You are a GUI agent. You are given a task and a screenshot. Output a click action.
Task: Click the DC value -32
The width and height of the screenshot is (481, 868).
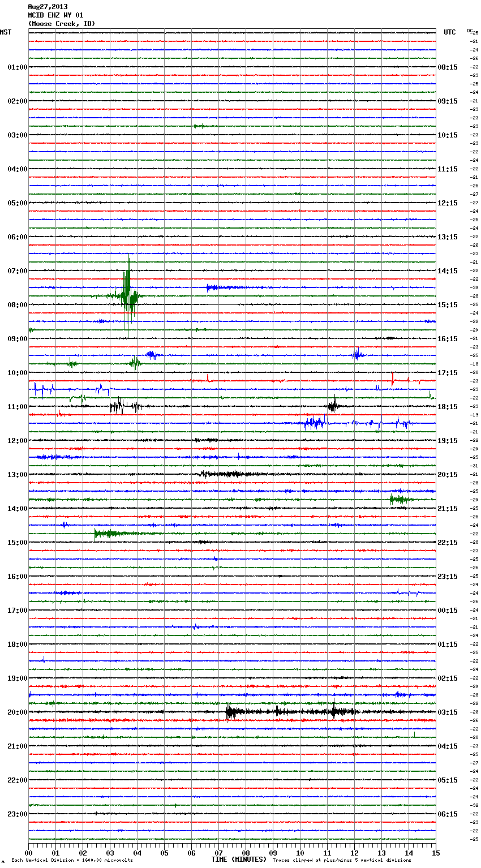[x=475, y=805]
